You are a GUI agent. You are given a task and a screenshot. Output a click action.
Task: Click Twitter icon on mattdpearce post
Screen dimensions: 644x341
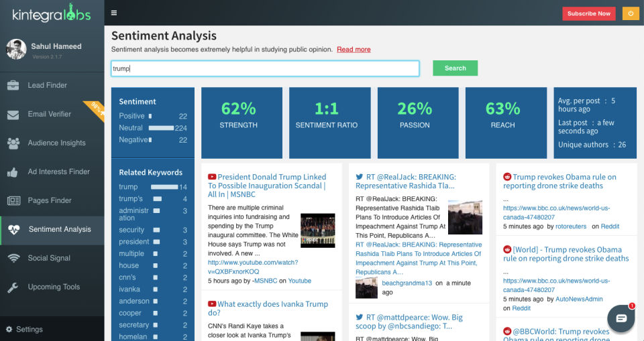360,317
